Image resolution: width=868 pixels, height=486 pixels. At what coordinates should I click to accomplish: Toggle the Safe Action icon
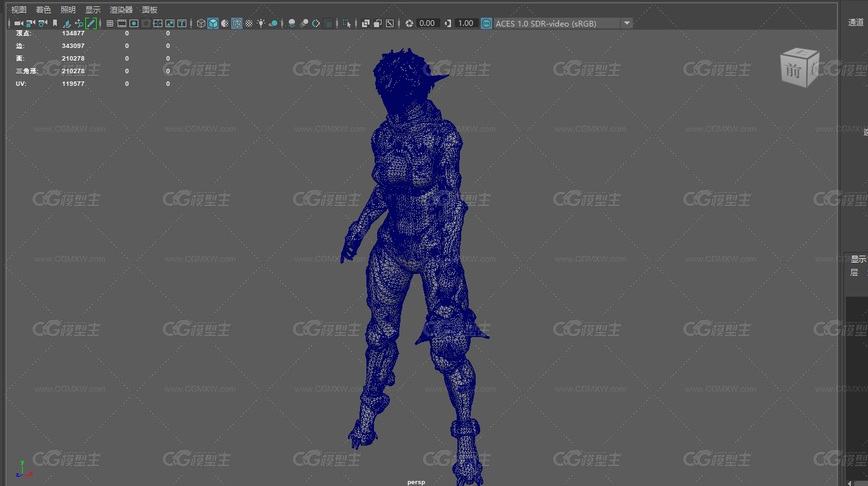click(x=170, y=23)
